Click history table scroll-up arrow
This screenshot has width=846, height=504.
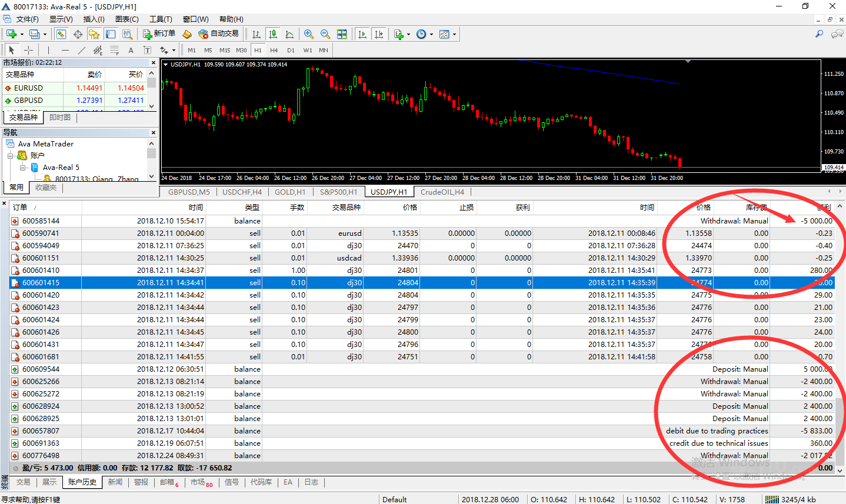(840, 206)
